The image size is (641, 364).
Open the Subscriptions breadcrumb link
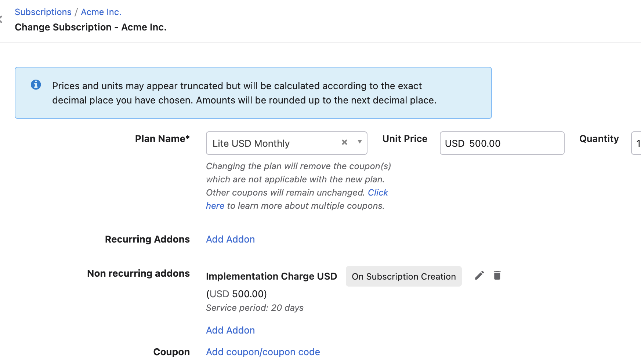(x=43, y=12)
